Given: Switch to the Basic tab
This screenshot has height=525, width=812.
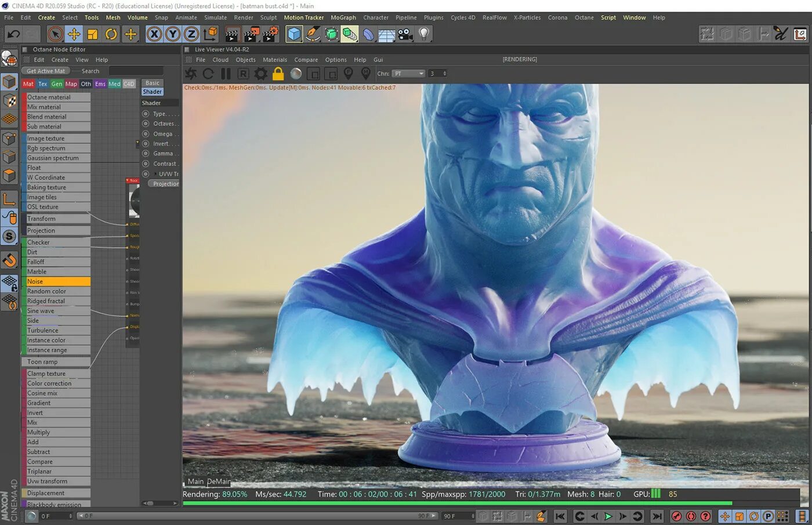Looking at the screenshot, I should 153,83.
